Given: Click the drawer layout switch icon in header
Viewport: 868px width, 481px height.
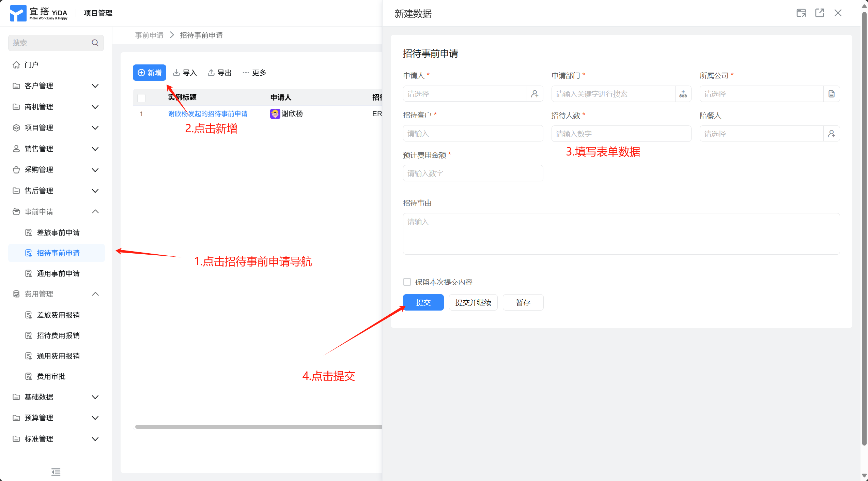Looking at the screenshot, I should click(x=801, y=13).
